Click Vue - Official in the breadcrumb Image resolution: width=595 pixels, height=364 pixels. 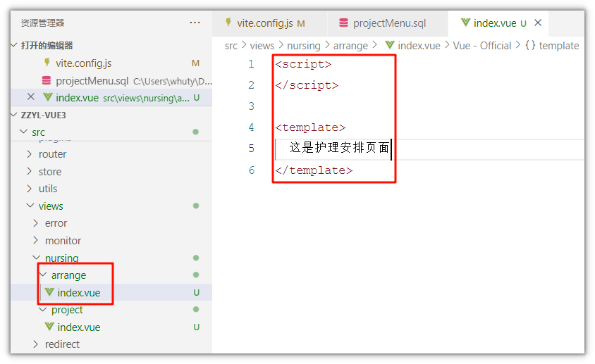tap(482, 46)
